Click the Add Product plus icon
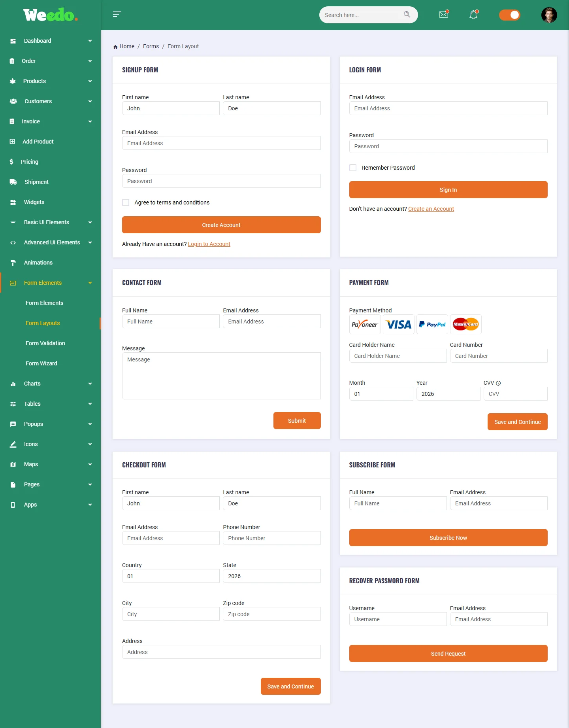The height and width of the screenshot is (728, 569). (12, 142)
